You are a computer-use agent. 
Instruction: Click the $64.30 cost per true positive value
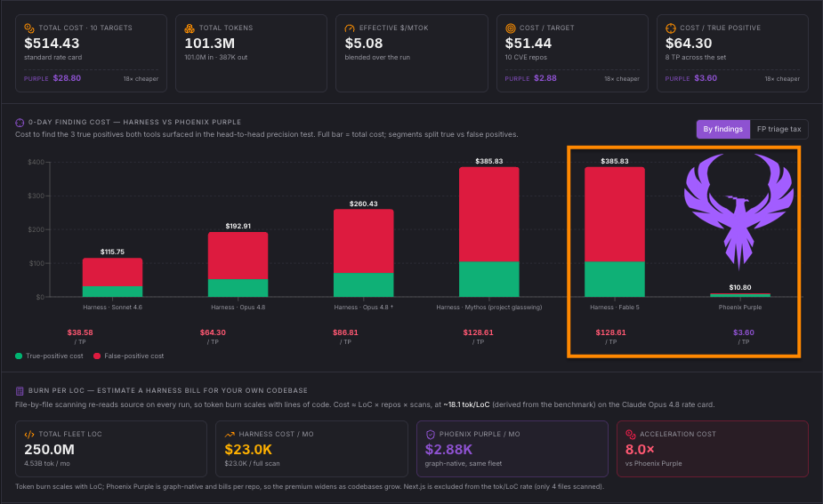(x=689, y=44)
